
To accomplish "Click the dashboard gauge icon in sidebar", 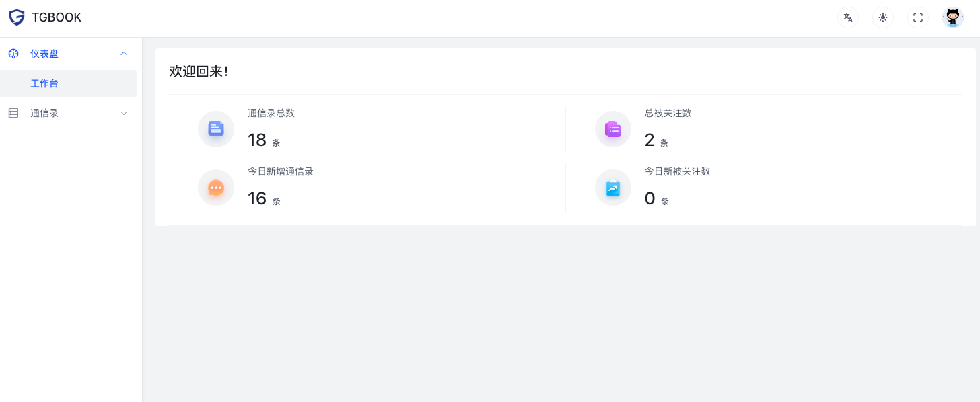I will [x=13, y=54].
